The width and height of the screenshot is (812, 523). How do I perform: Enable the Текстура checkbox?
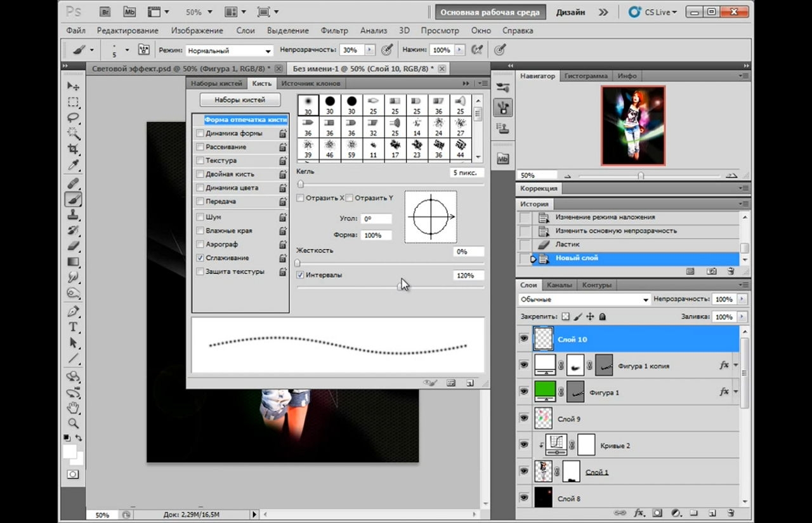[x=200, y=161]
